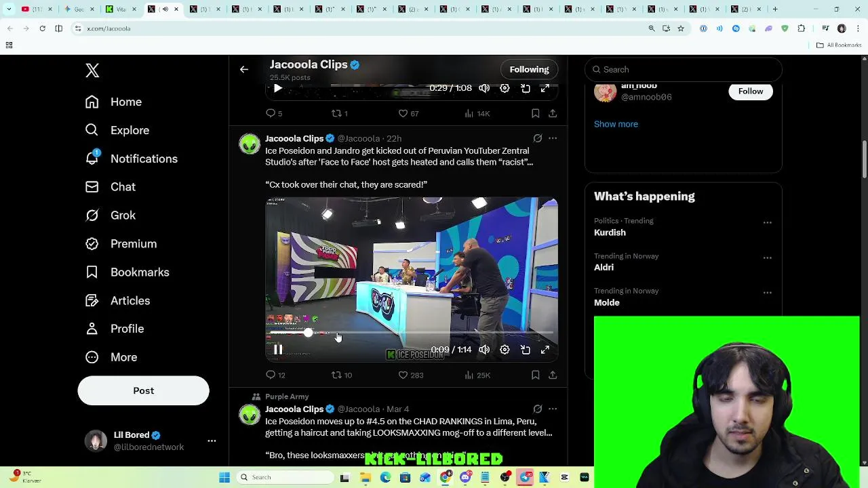Screen dimensions: 868x488
Task: Go to Home in sidebar
Action: click(x=113, y=102)
